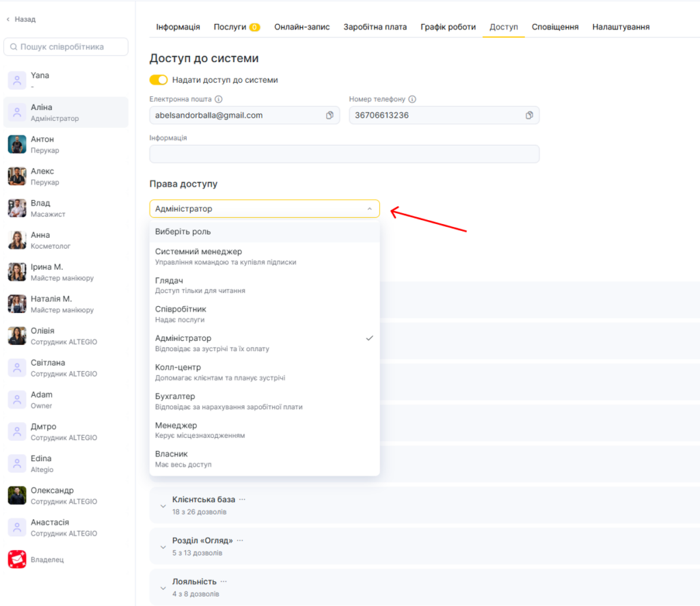Expand the Клієнтська база permissions section
Image resolution: width=700 pixels, height=606 pixels.
click(x=163, y=506)
